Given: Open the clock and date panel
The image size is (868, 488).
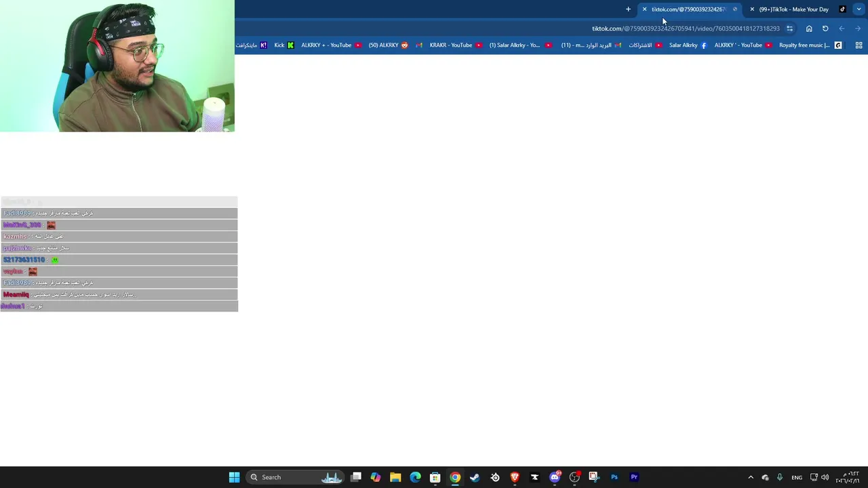Looking at the screenshot, I should (848, 477).
